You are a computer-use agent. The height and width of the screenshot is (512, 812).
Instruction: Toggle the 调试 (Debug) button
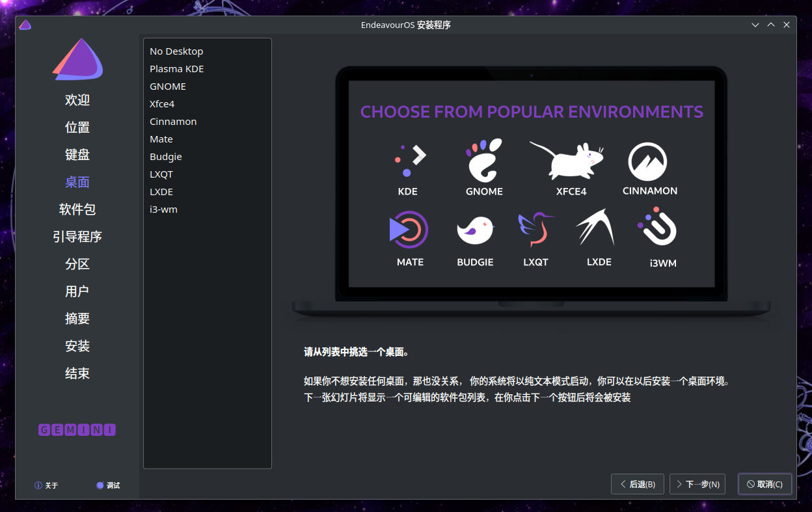[x=108, y=485]
